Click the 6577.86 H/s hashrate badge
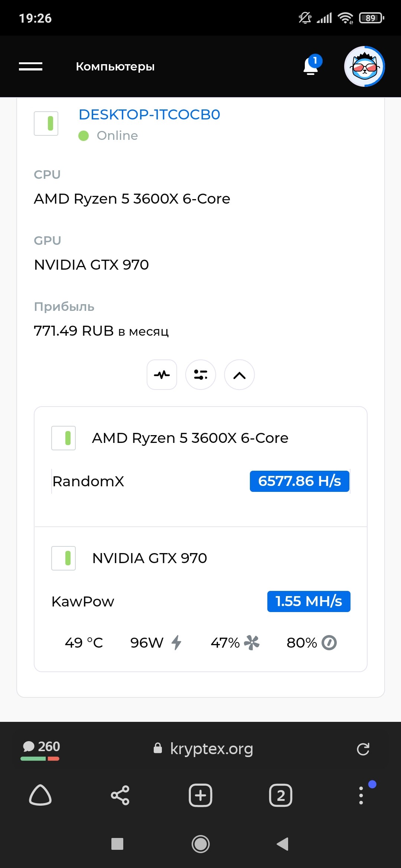401x868 pixels. click(300, 481)
